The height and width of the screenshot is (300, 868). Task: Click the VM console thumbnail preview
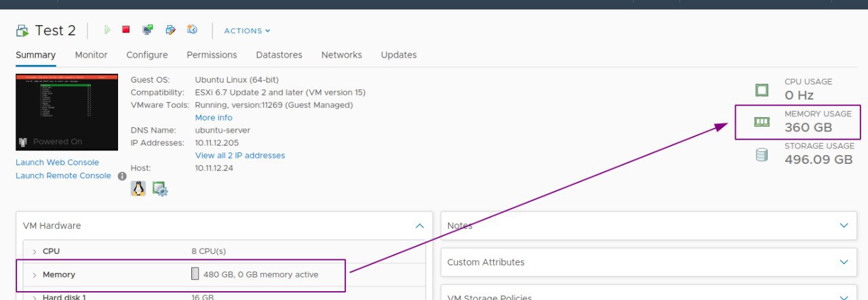point(66,112)
